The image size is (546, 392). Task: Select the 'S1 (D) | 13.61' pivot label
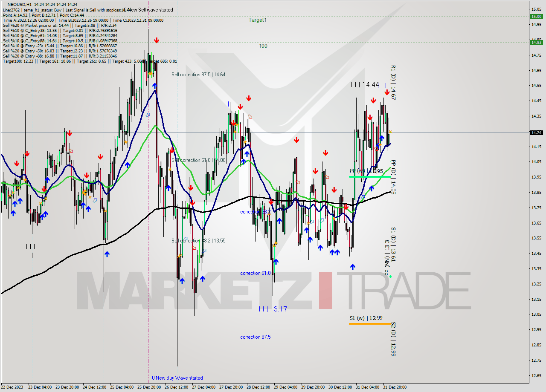point(393,244)
